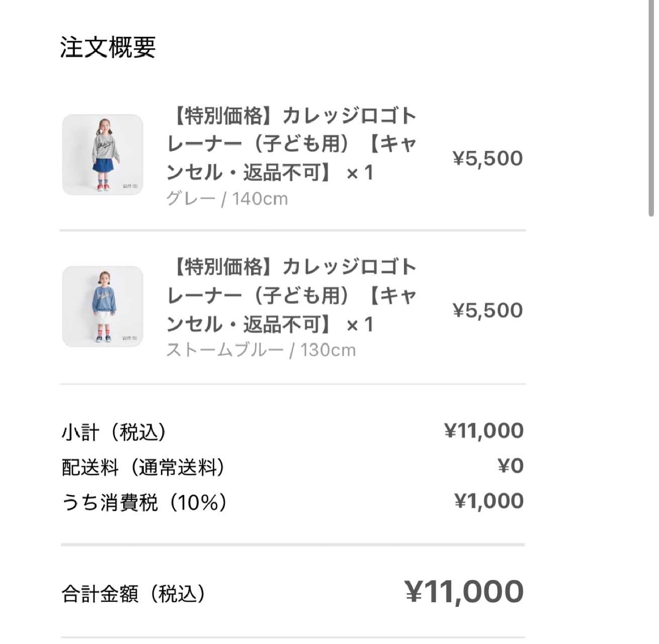This screenshot has width=659, height=644.
Task: Click the bold ¥11,000 total amount
Action: pyautogui.click(x=464, y=592)
